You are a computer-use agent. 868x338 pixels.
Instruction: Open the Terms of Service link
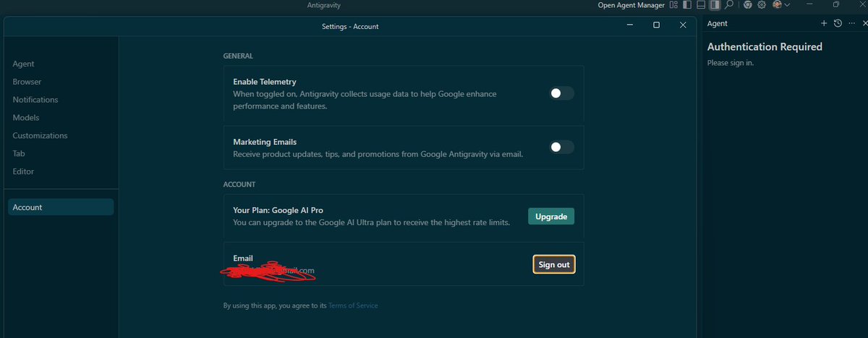point(353,305)
